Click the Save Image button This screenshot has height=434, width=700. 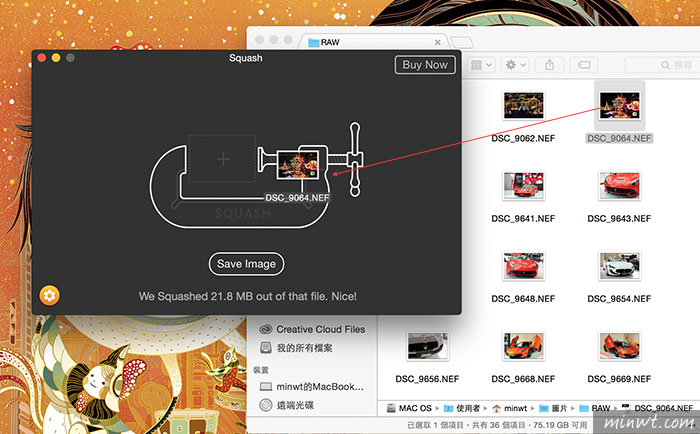coord(246,264)
